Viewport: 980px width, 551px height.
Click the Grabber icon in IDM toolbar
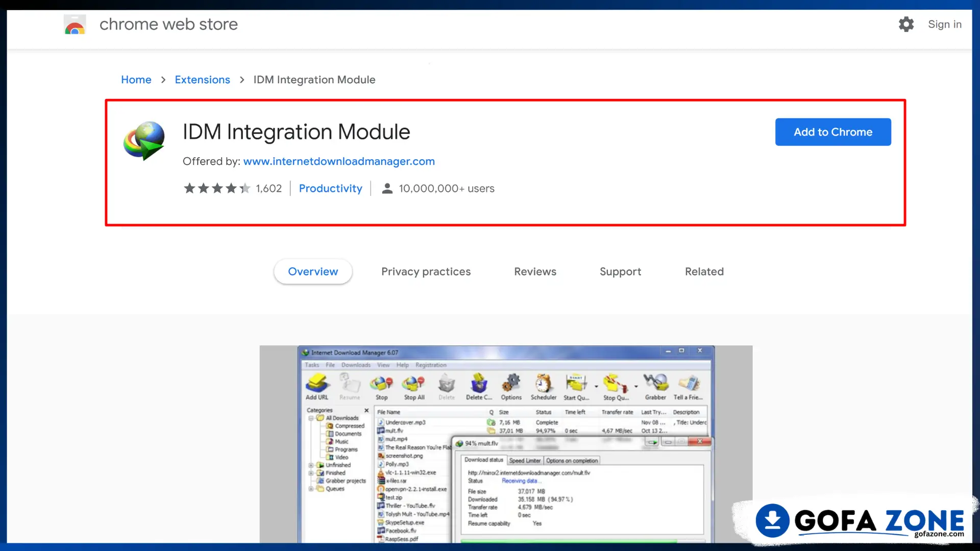[x=655, y=387]
